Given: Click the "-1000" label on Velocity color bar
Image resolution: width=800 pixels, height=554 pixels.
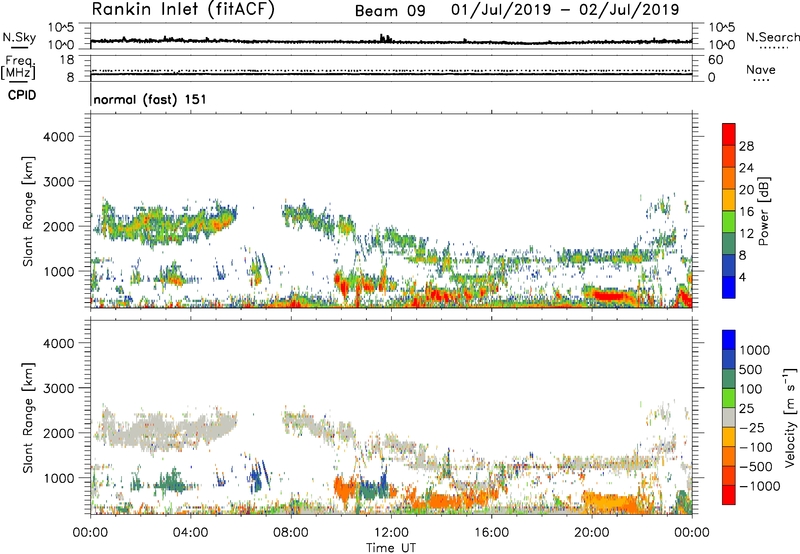Looking at the screenshot, I should click(x=759, y=486).
